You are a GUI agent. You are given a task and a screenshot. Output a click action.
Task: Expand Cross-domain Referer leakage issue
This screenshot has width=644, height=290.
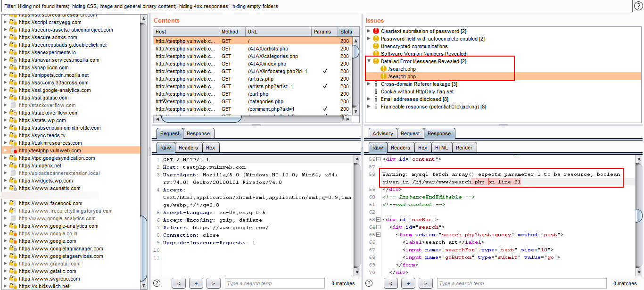369,84
